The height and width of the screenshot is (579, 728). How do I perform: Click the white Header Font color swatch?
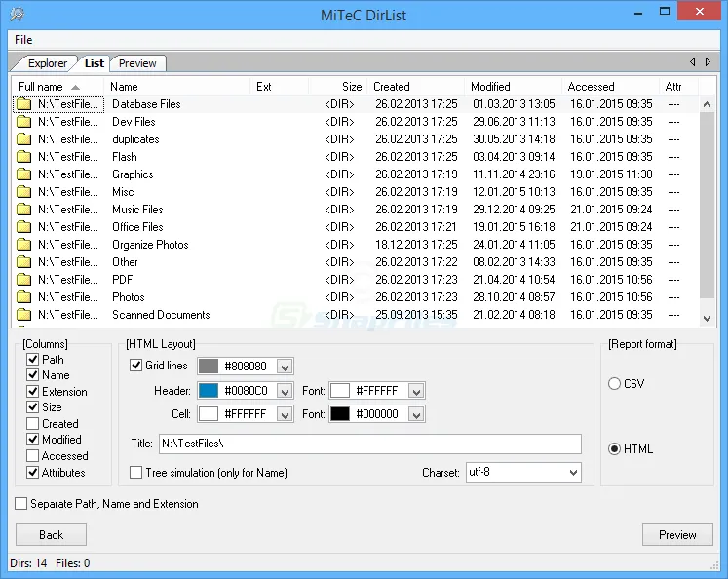coord(340,391)
